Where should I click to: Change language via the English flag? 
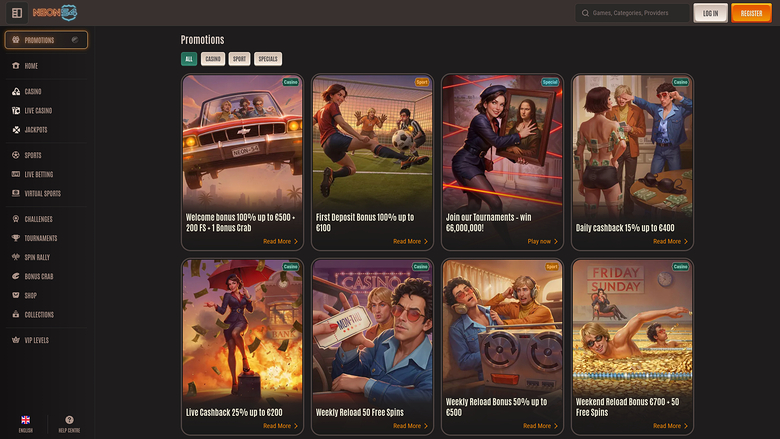[25, 424]
